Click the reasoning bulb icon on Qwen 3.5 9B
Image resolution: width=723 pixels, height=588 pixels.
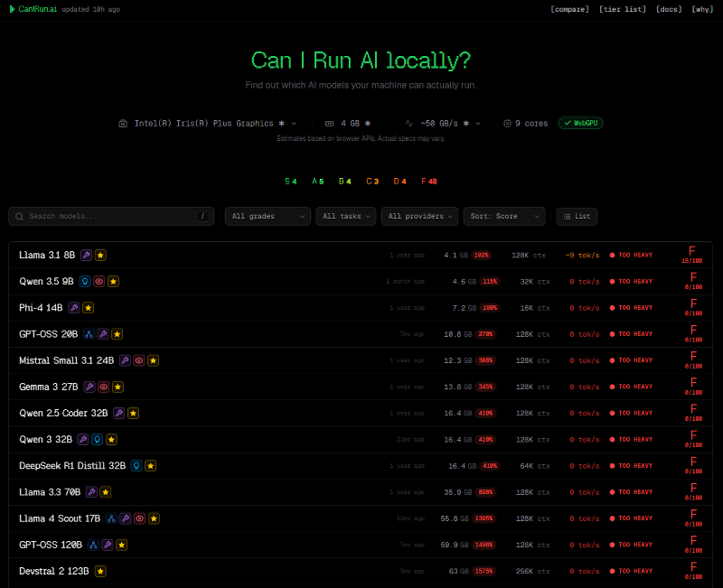(85, 282)
